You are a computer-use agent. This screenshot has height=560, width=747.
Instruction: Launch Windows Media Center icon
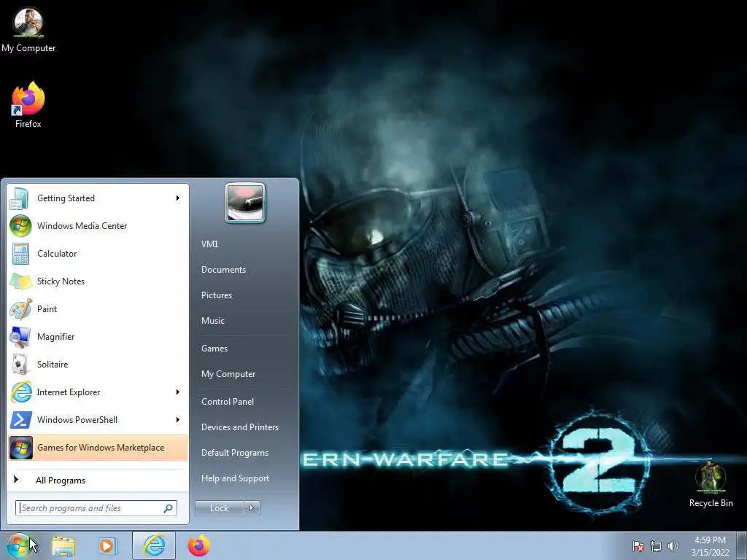tap(20, 226)
